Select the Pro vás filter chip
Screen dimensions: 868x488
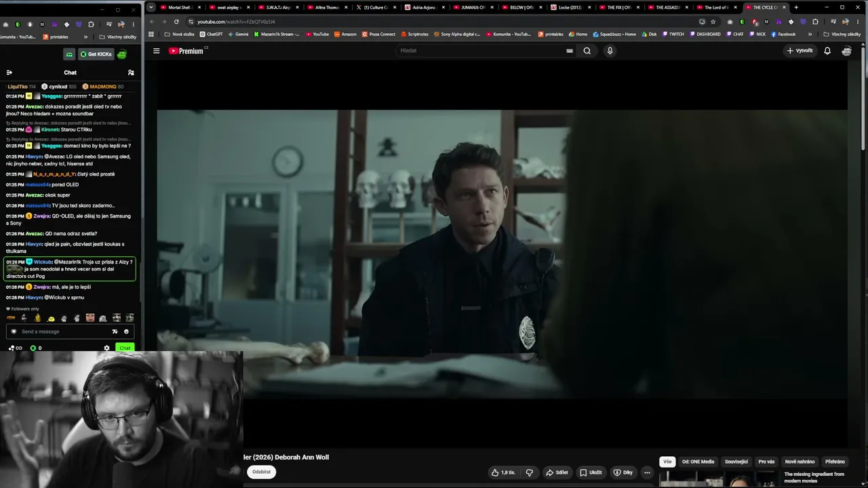[x=766, y=462]
